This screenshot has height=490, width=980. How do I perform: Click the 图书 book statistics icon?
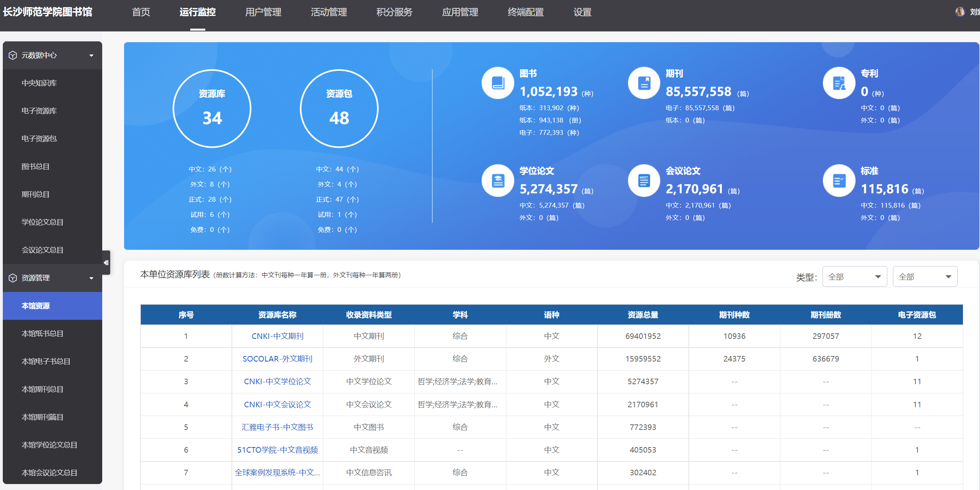pyautogui.click(x=498, y=83)
